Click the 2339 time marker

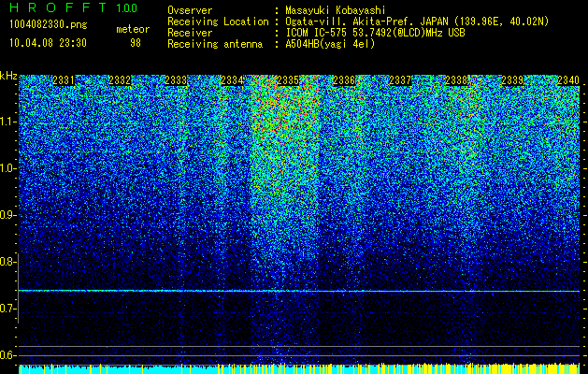click(x=512, y=80)
